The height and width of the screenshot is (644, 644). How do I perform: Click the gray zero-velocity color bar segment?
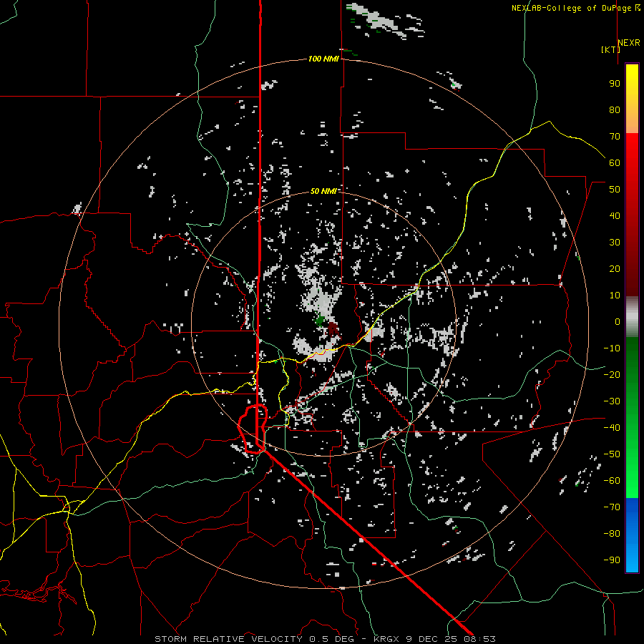coord(632,317)
